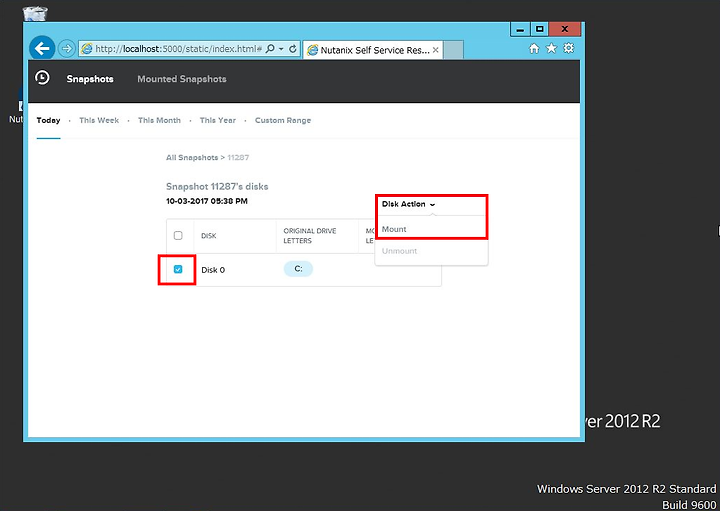The image size is (720, 511).
Task: Click the search magnifier in address bar
Action: 270,48
